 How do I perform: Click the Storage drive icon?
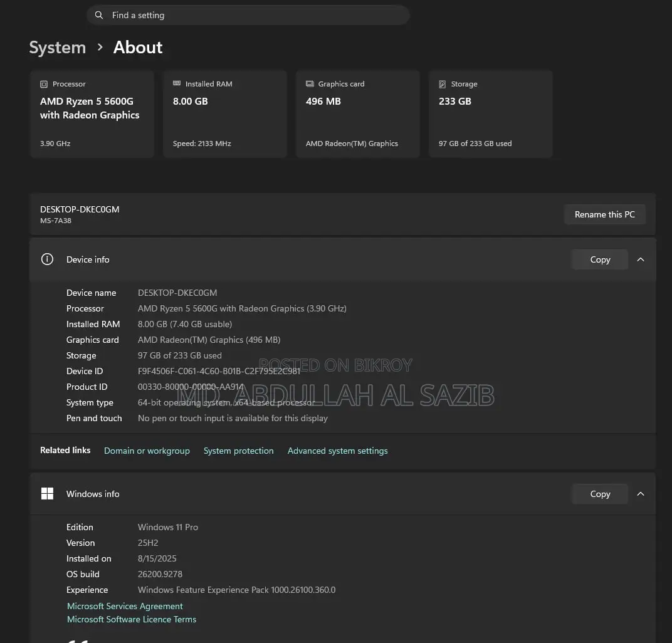[x=443, y=84]
